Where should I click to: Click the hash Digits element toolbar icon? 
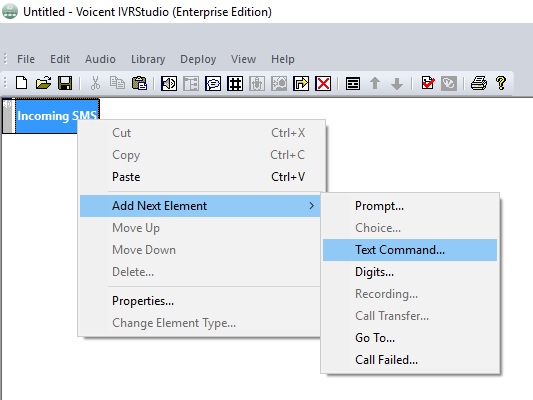235,83
